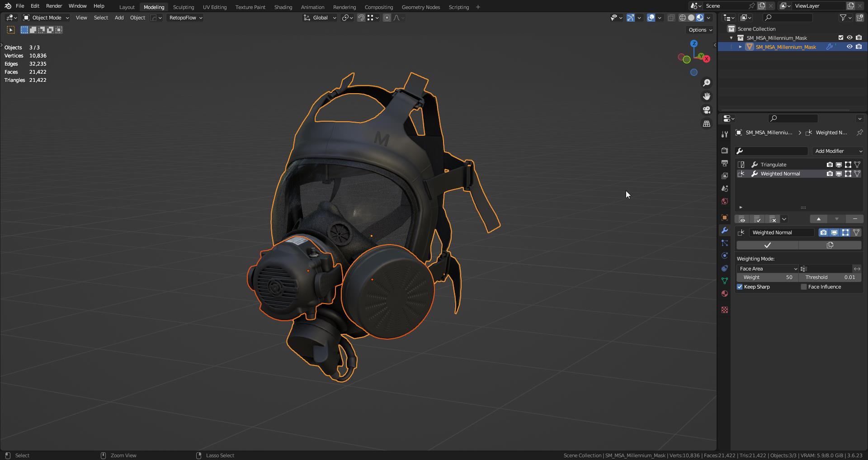Enable the Face Influence checkbox

click(804, 287)
